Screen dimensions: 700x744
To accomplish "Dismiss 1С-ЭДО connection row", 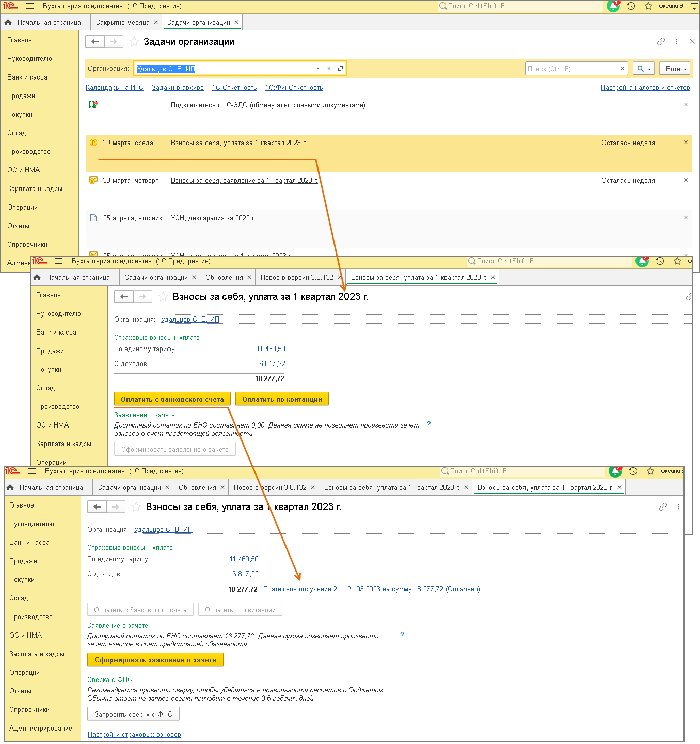I will (686, 105).
